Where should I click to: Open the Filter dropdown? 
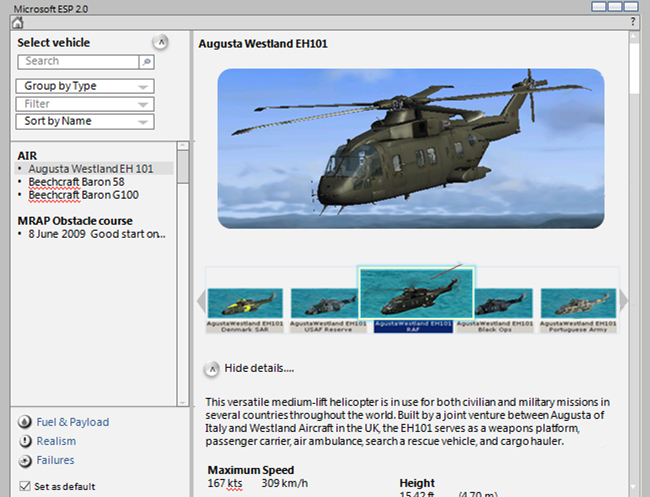[x=85, y=104]
